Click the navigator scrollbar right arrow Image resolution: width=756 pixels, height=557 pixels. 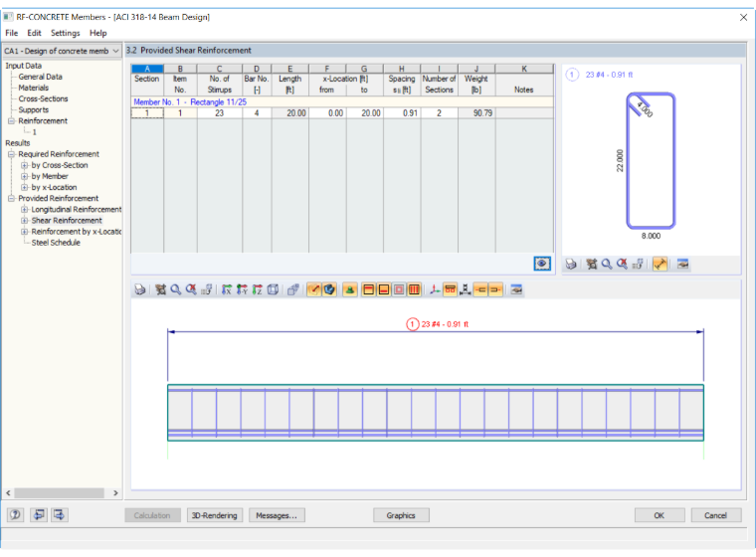pyautogui.click(x=115, y=493)
